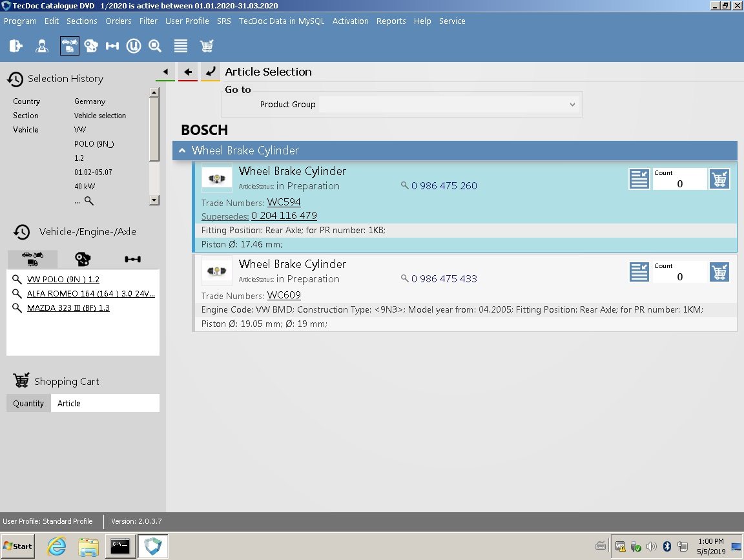Click the universal parts (U) toolbar icon
The height and width of the screenshot is (560, 744).
tap(133, 46)
